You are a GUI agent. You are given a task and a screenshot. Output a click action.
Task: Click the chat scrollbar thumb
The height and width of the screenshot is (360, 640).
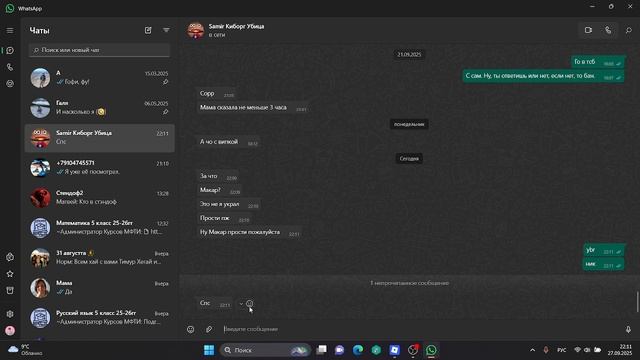(x=638, y=302)
